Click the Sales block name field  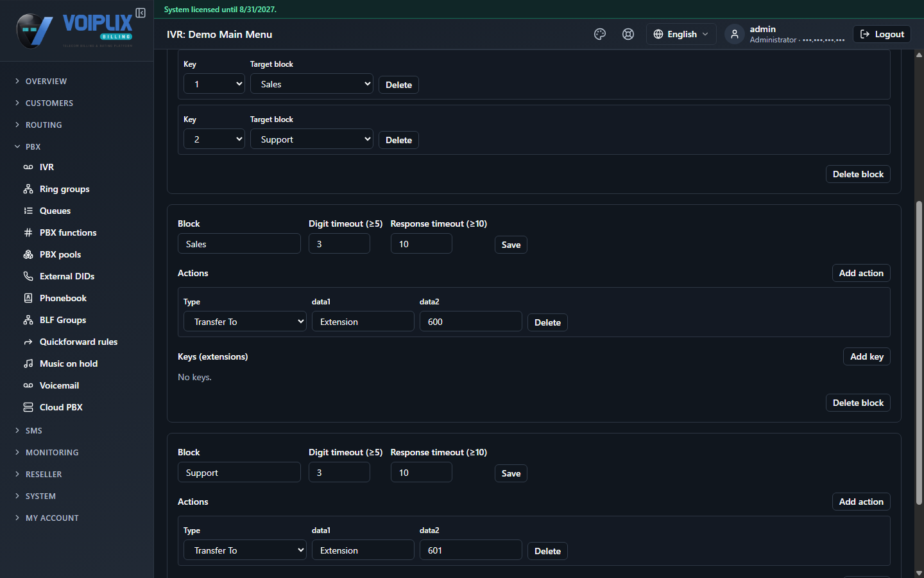239,244
